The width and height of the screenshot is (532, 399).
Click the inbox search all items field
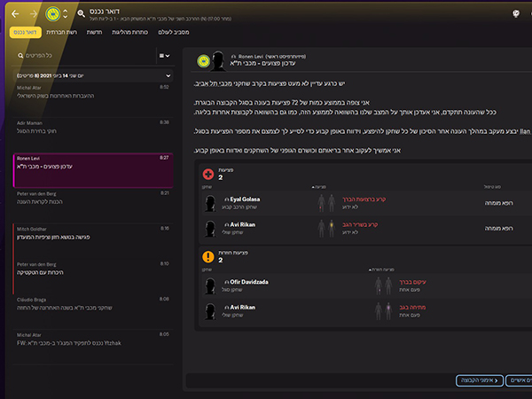tap(85, 56)
